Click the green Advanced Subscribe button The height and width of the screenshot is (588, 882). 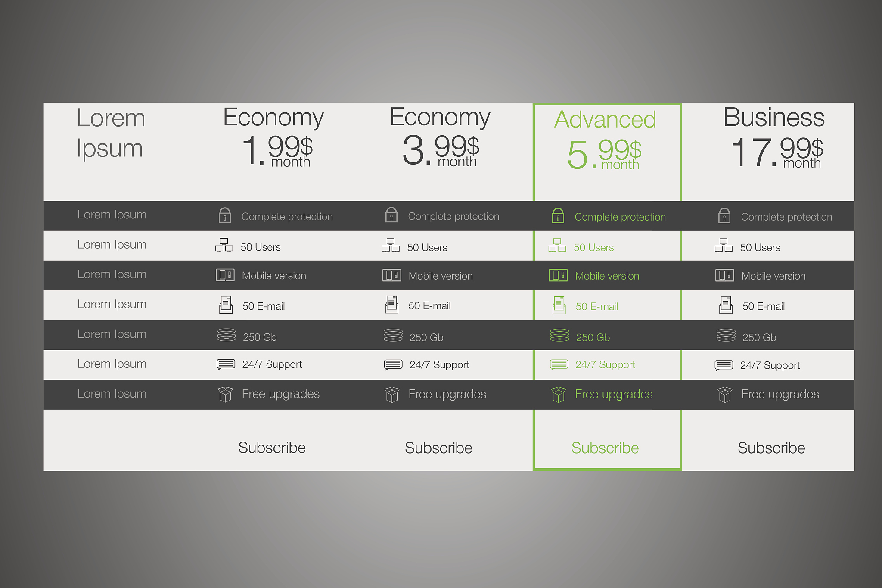[x=605, y=448]
